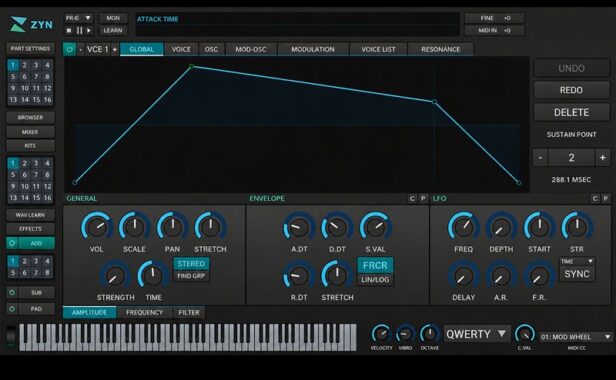Open the MOD-OSC tab
The height and width of the screenshot is (380, 616).
pyautogui.click(x=251, y=50)
